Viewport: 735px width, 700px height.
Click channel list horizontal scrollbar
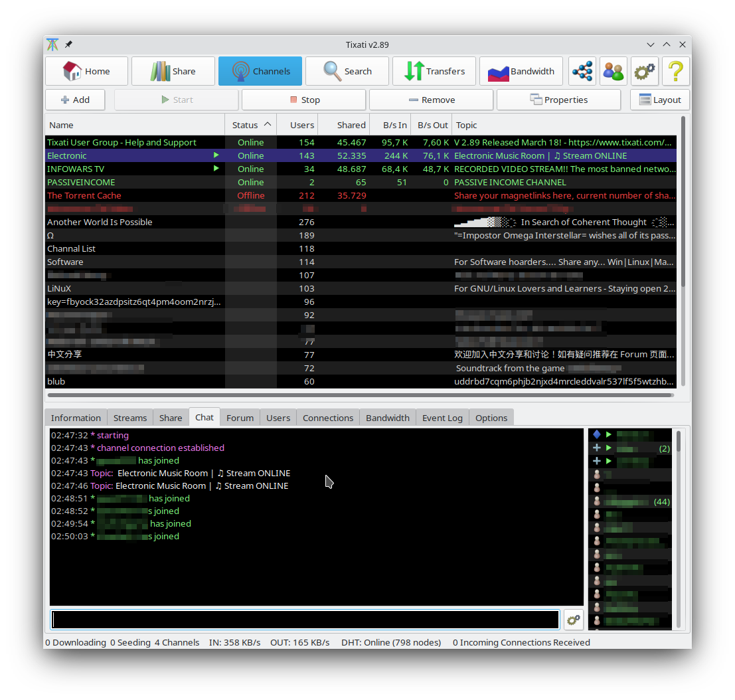coord(361,395)
